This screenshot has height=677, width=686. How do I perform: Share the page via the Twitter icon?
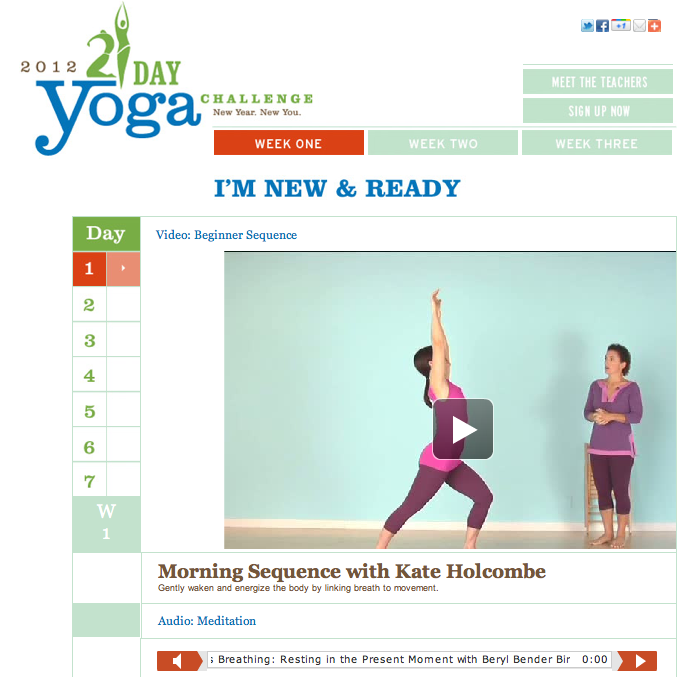(587, 26)
